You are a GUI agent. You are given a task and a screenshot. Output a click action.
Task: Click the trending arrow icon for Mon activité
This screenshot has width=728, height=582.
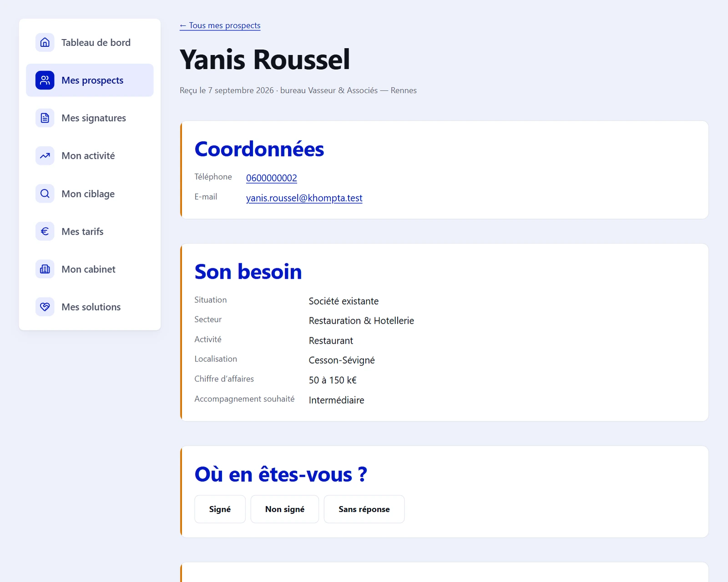(45, 156)
